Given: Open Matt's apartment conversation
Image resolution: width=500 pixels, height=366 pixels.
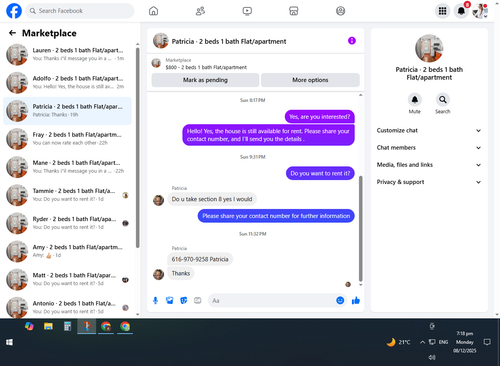Looking at the screenshot, I should pyautogui.click(x=67, y=279).
